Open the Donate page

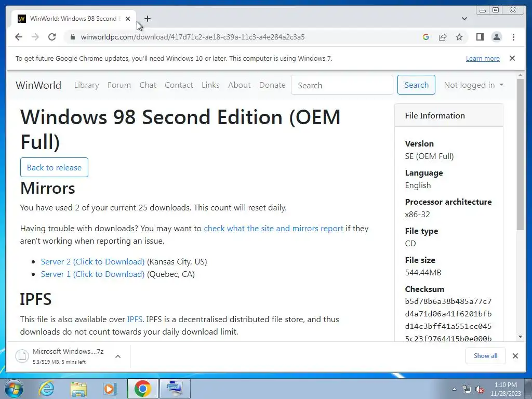pyautogui.click(x=272, y=85)
